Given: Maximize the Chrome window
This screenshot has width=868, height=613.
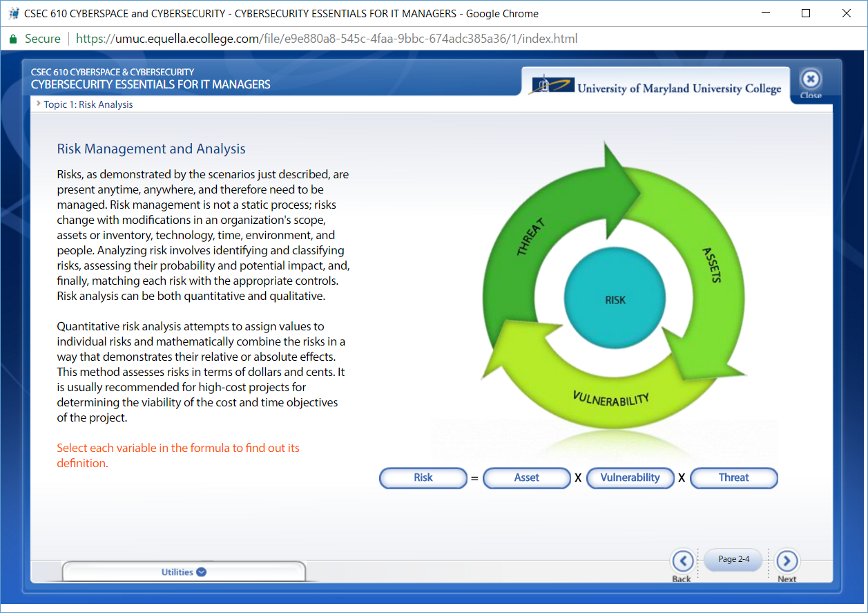Looking at the screenshot, I should (x=805, y=13).
